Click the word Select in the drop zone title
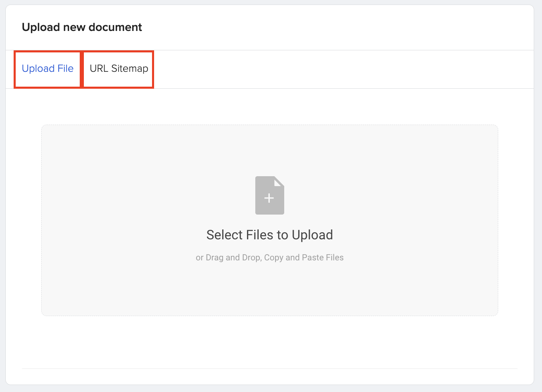 tap(224, 235)
